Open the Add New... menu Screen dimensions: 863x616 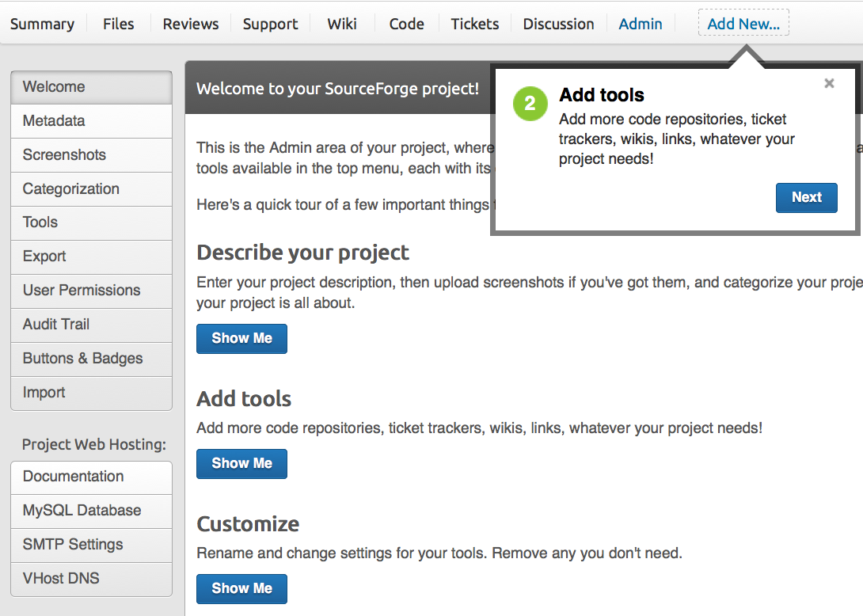click(x=743, y=24)
